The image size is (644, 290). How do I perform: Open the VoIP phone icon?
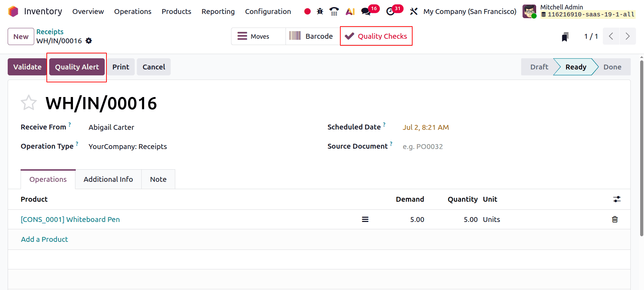pos(334,12)
